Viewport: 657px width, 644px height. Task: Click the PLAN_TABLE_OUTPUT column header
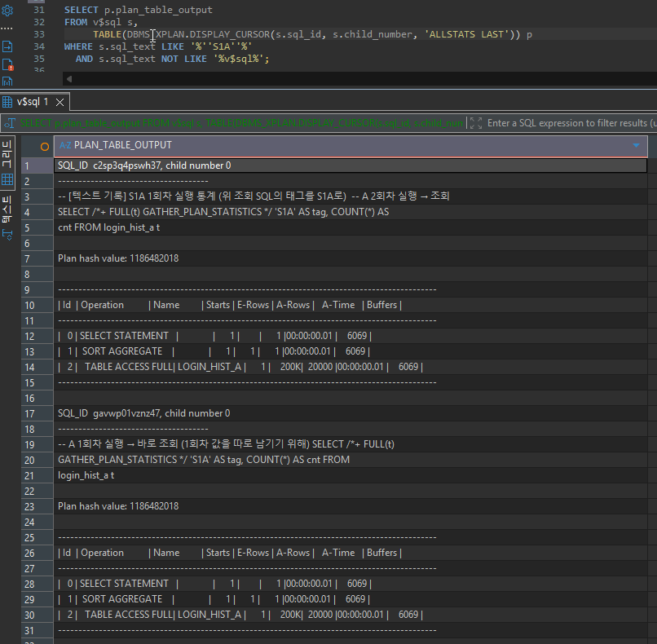[x=351, y=146]
